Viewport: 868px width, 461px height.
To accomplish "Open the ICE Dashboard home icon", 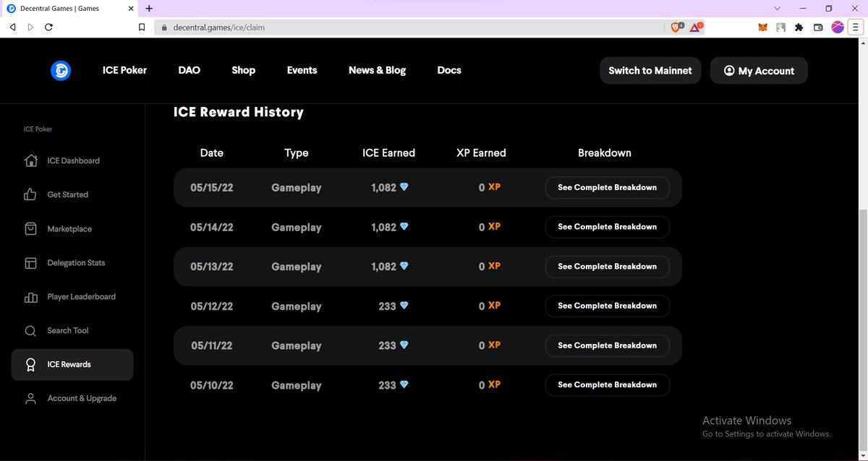I will pyautogui.click(x=30, y=160).
